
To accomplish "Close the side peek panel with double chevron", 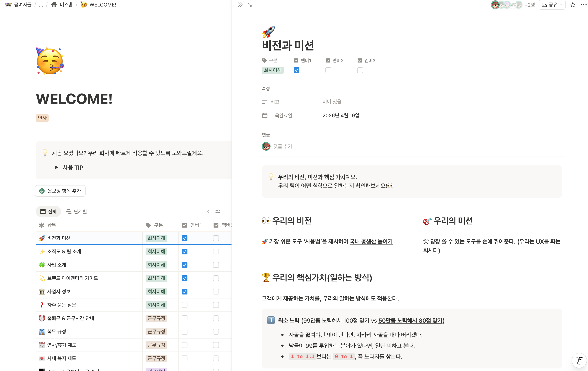I will (240, 5).
